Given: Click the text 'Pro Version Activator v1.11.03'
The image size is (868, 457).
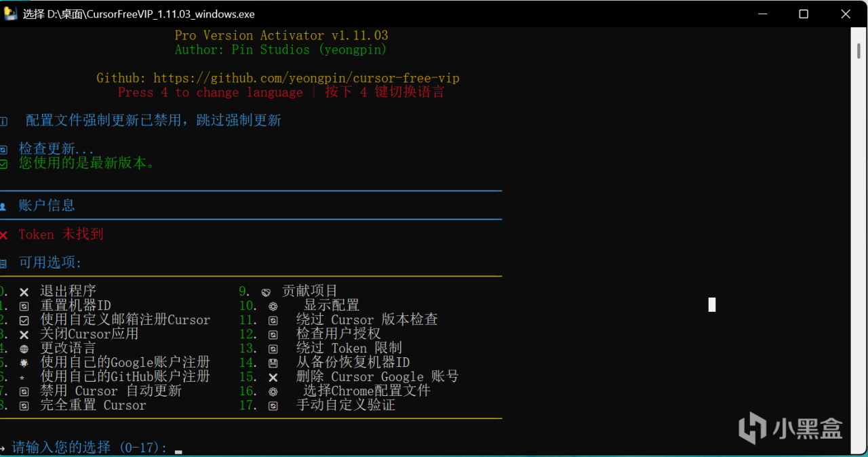Looking at the screenshot, I should pos(281,35).
